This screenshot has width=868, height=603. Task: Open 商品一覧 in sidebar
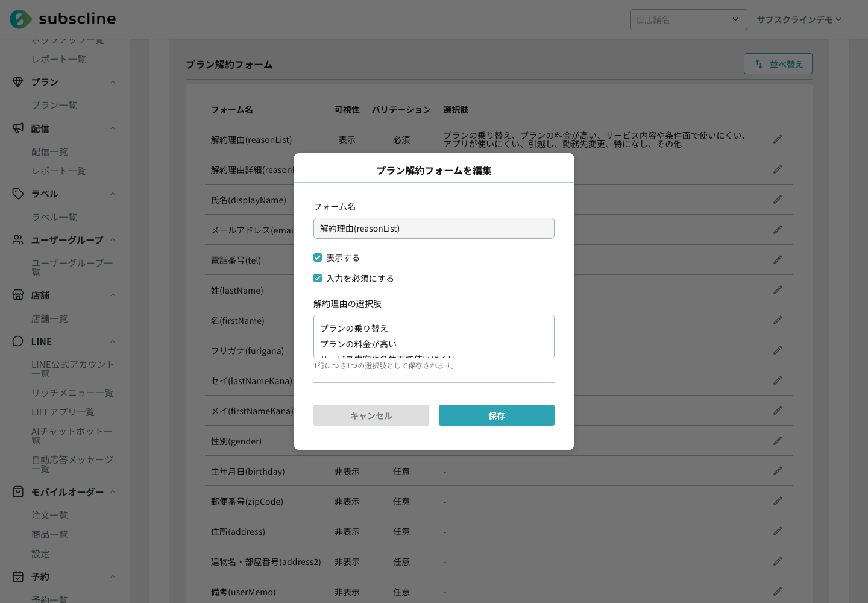pos(49,534)
